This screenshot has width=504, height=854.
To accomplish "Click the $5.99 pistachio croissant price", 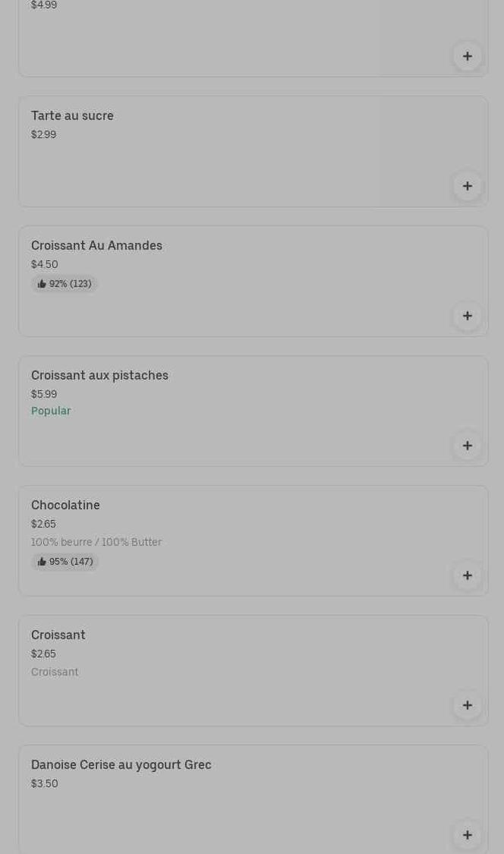I will pos(44,394).
